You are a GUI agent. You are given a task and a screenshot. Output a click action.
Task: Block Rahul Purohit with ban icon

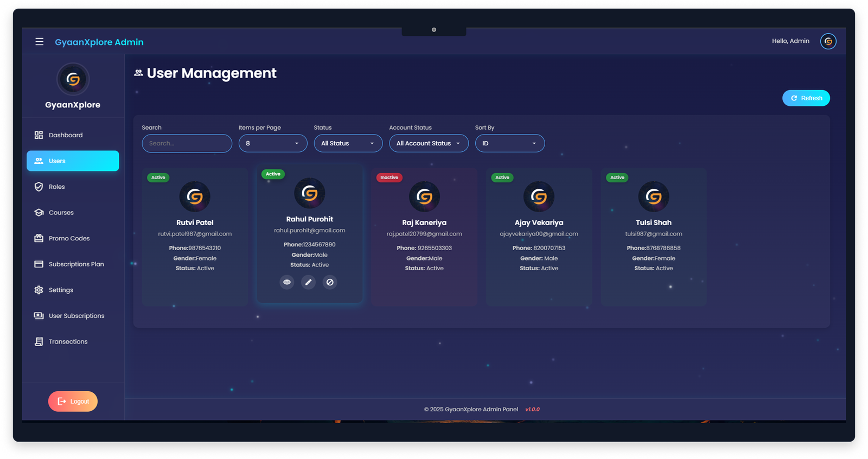click(330, 282)
